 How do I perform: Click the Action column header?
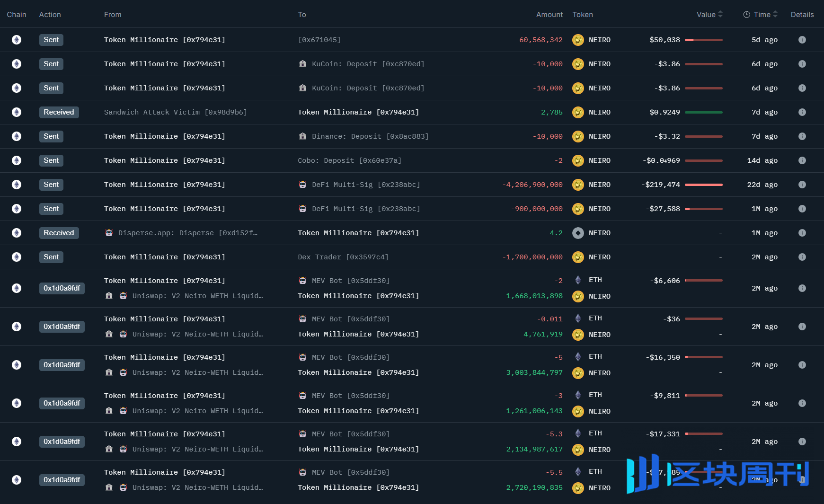50,15
